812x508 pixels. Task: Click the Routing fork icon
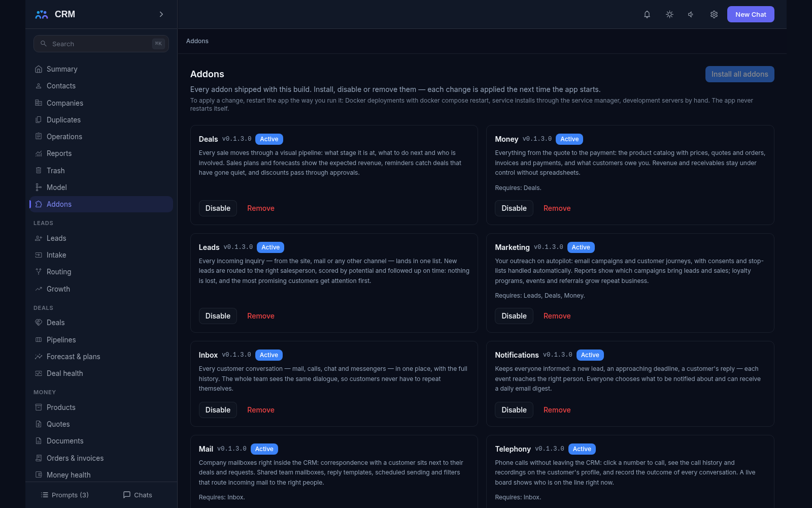(39, 272)
